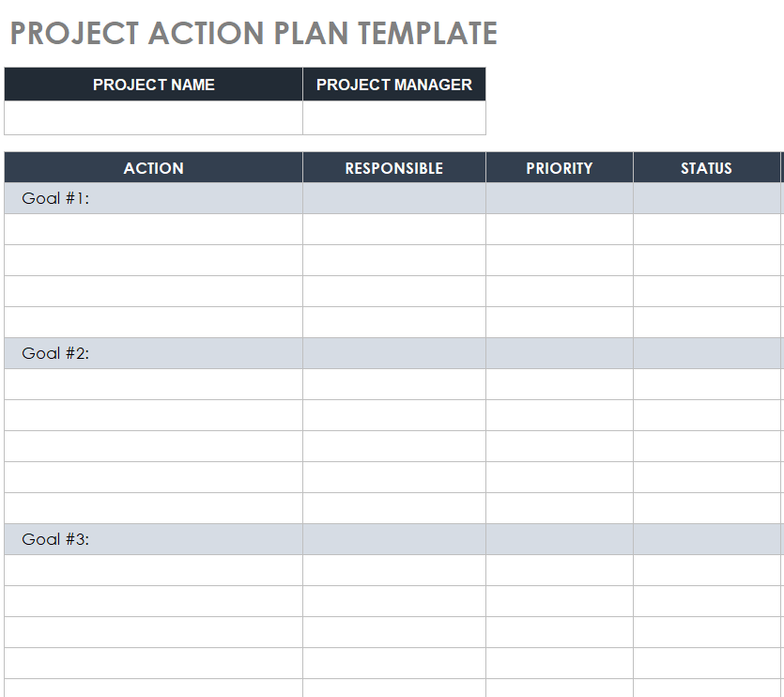Click first Responsible cell under Goal #1
The height and width of the screenshot is (697, 784).
(x=393, y=229)
